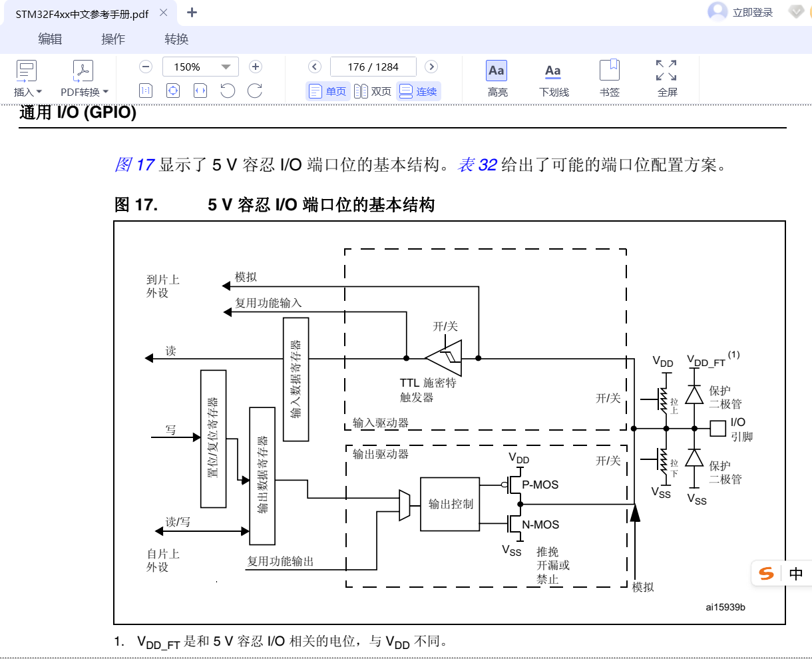This screenshot has width=812, height=659.
Task: Click the 复用功能输出 label
Action: click(280, 561)
